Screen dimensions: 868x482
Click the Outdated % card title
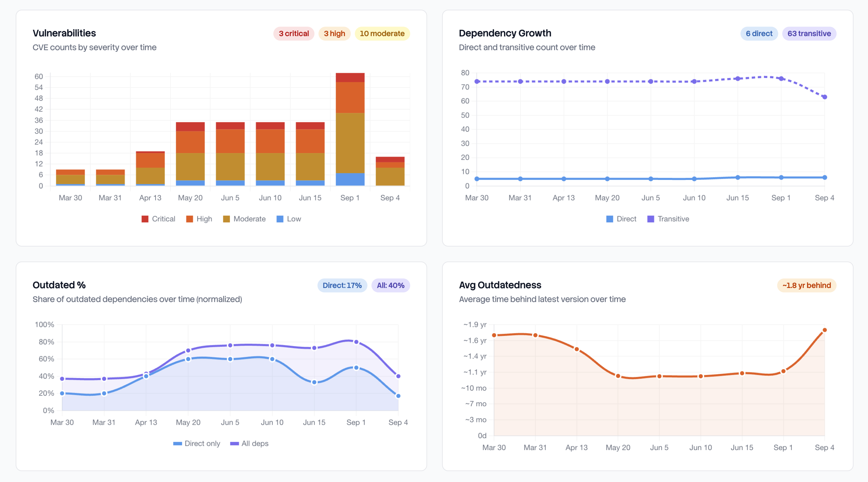point(59,285)
